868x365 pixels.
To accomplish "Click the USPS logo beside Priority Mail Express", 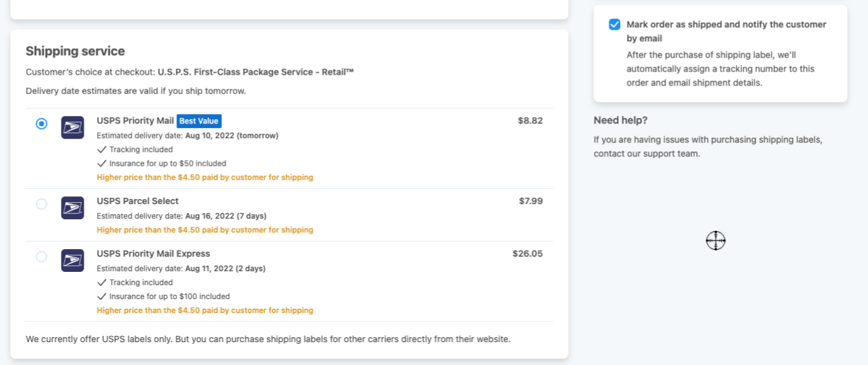I will pos(72,260).
